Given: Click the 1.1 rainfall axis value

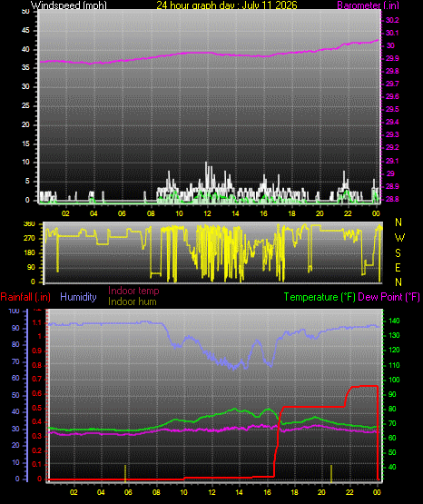Looking at the screenshot, I should pyautogui.click(x=37, y=322).
